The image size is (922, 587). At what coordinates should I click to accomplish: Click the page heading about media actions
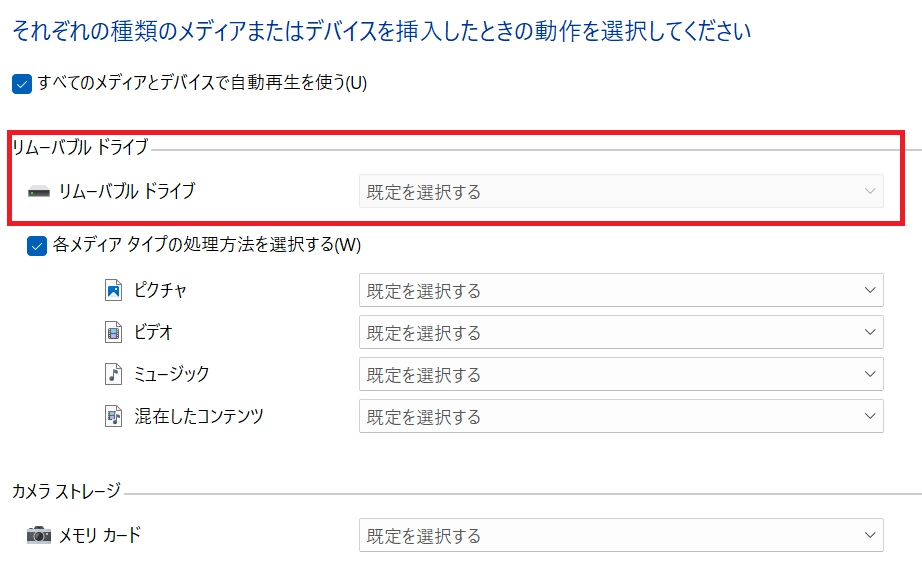point(381,32)
